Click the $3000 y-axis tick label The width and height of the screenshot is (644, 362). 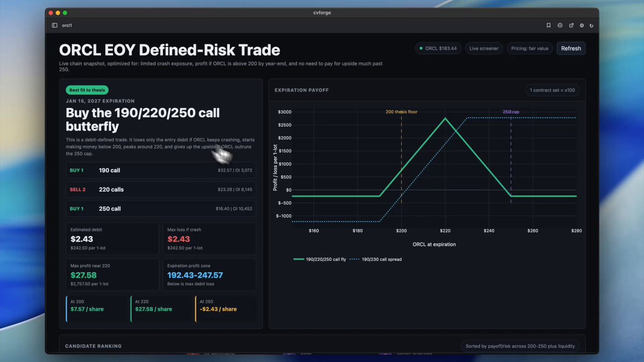(x=284, y=112)
